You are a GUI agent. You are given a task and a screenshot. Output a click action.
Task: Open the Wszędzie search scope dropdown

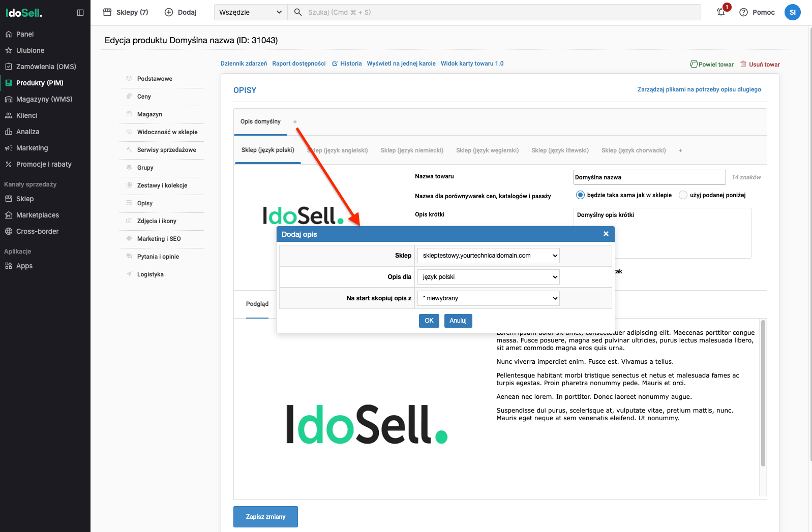[x=251, y=12]
